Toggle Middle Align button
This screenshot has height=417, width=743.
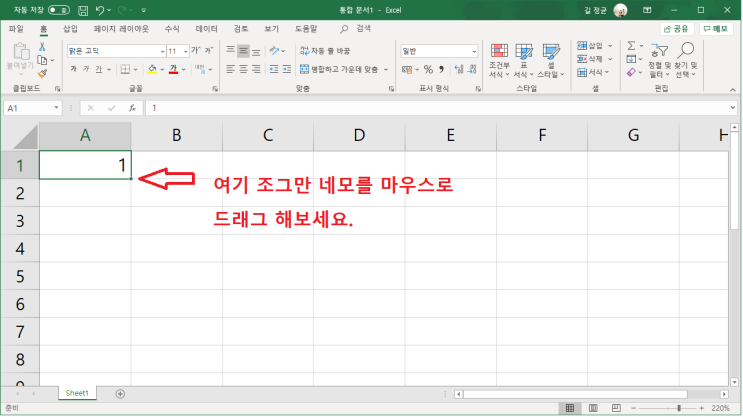point(243,50)
